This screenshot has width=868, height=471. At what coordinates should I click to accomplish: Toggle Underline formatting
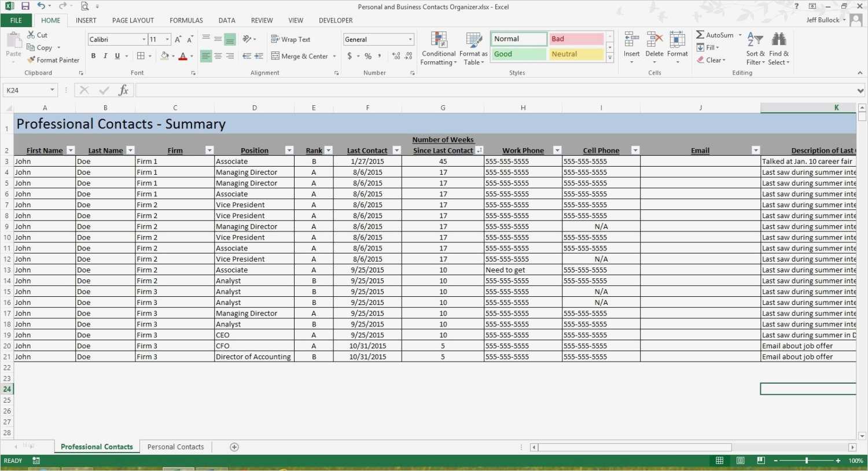[x=117, y=56]
